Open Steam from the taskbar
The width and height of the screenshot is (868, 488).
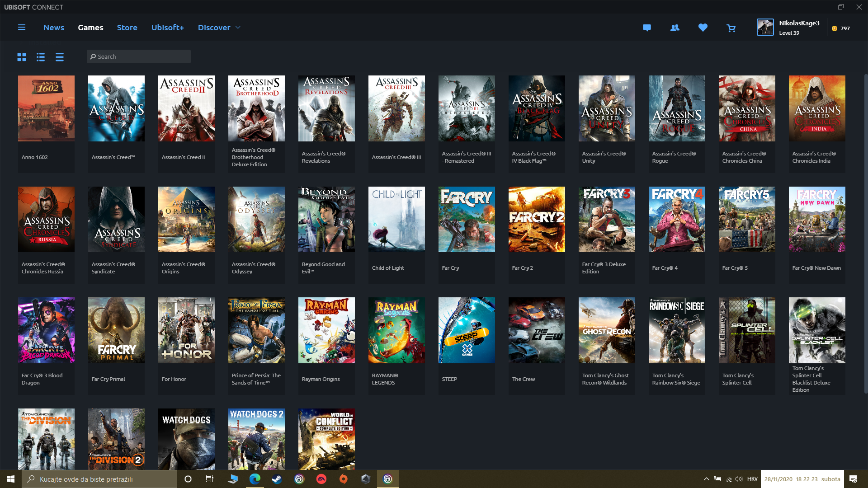tap(277, 479)
